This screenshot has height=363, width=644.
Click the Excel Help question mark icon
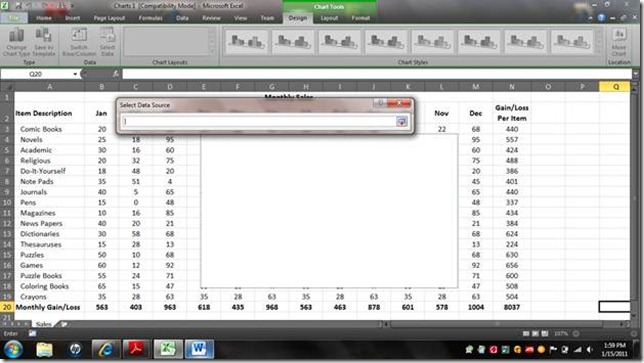[x=601, y=18]
